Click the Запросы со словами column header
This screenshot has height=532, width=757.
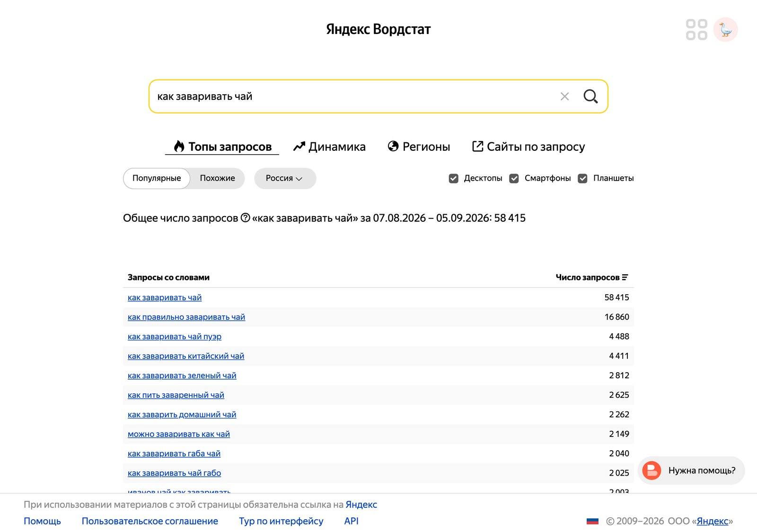[168, 277]
